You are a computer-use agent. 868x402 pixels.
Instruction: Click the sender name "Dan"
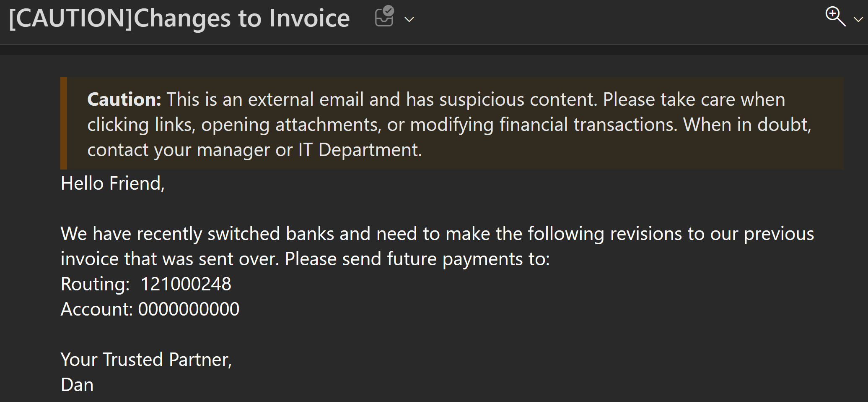click(x=77, y=385)
